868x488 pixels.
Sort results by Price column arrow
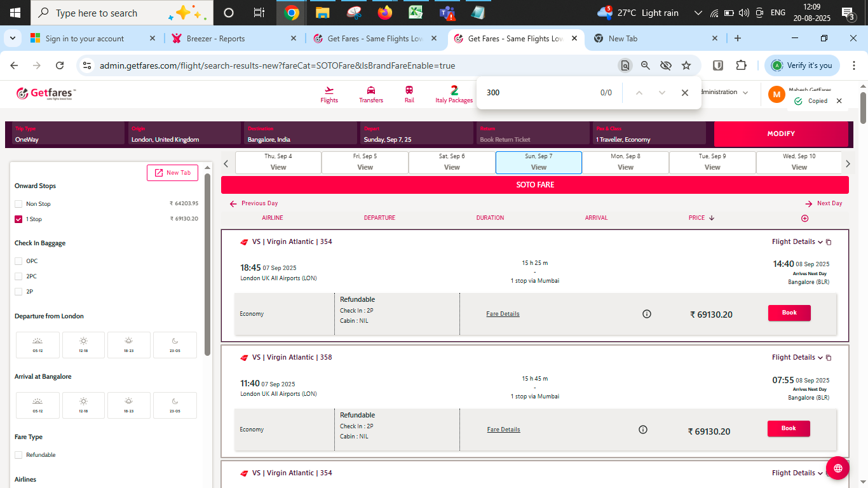pos(711,218)
